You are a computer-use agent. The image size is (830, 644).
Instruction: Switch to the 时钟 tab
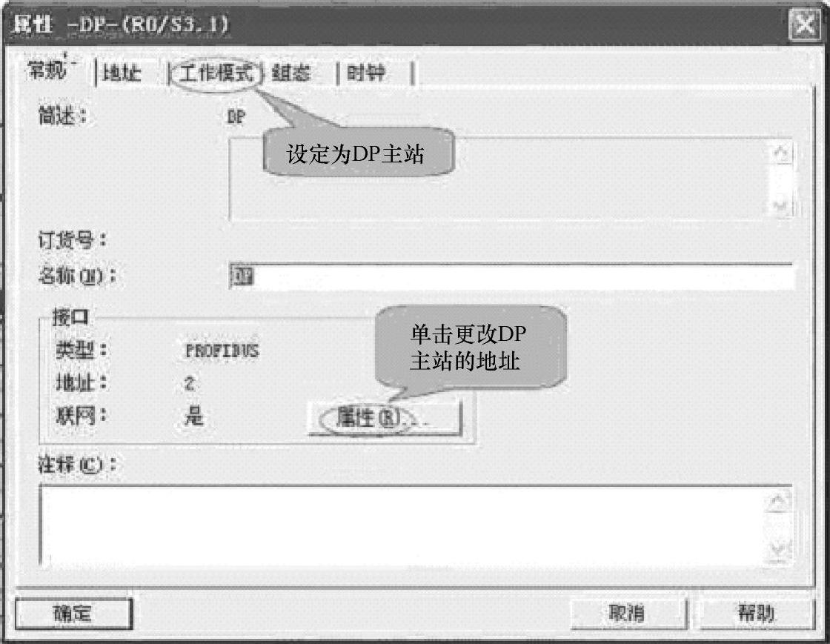pyautogui.click(x=365, y=73)
